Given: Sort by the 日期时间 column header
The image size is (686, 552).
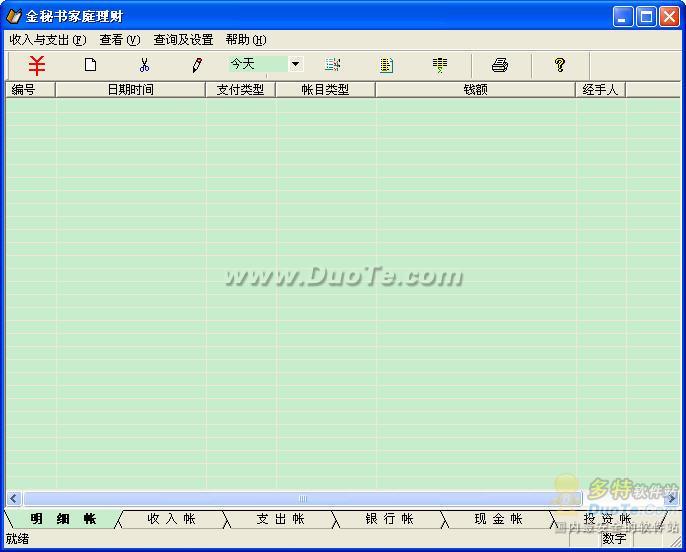Looking at the screenshot, I should (130, 90).
